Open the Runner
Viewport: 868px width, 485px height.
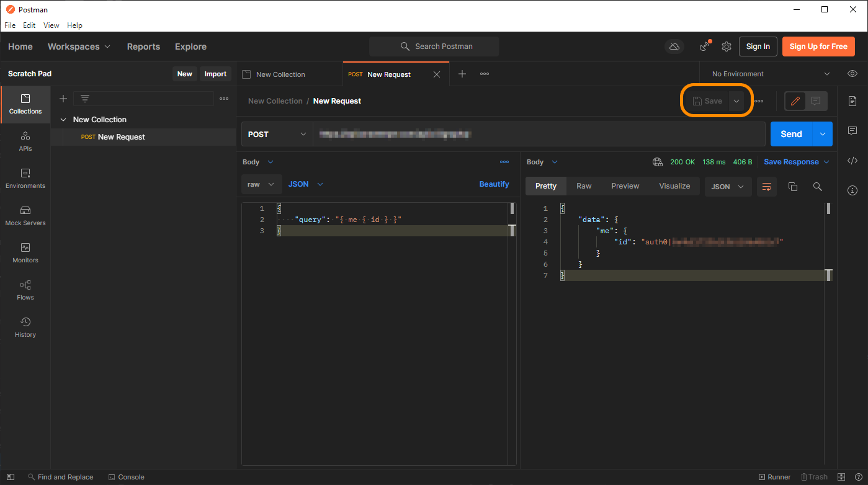(774, 477)
